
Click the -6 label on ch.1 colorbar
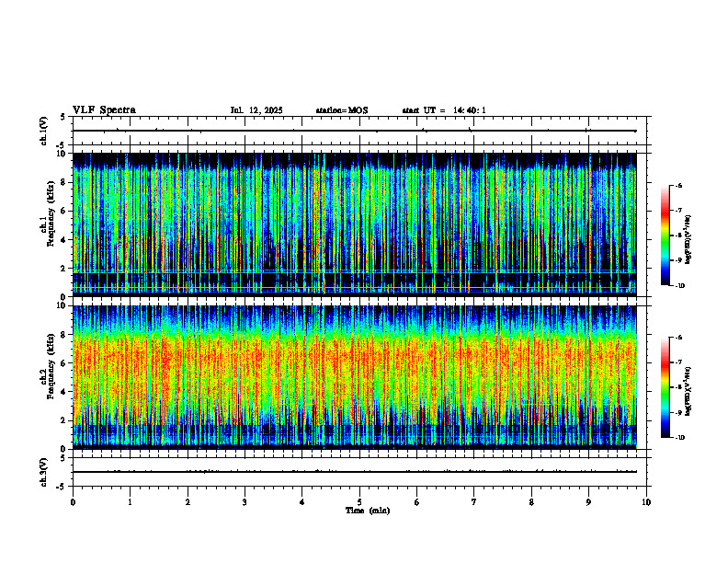678,185
